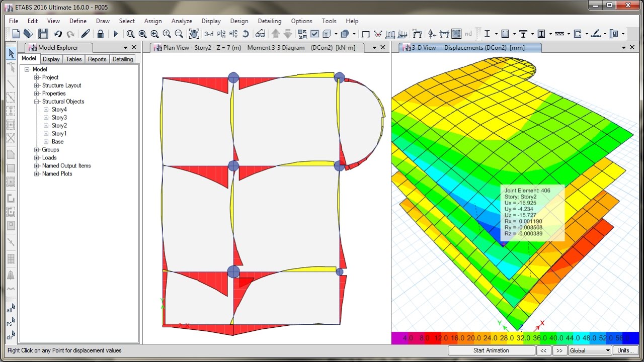Click the Rotate 3D View icon
This screenshot has width=644, height=362.
(246, 34)
